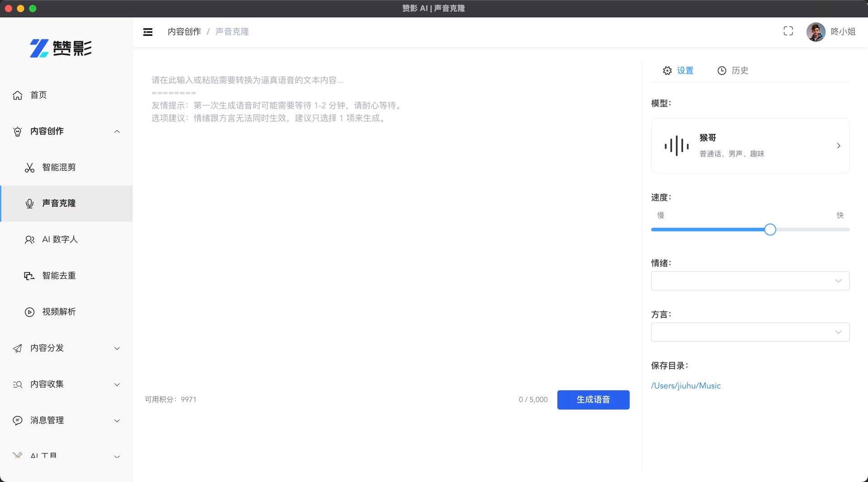Click the macOS minimize window button
This screenshot has height=482, width=868.
coord(20,9)
